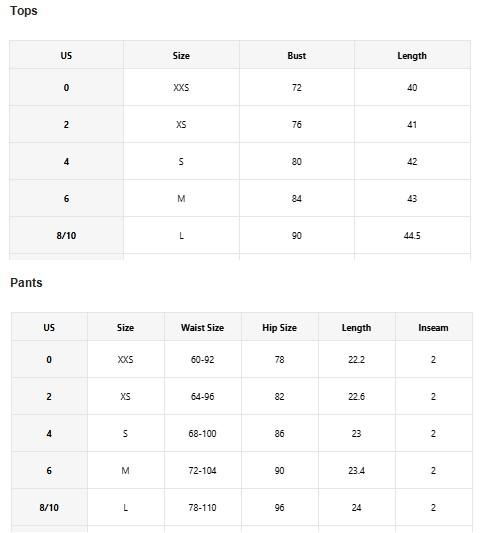Select the Bust column header in Tops

click(x=297, y=55)
